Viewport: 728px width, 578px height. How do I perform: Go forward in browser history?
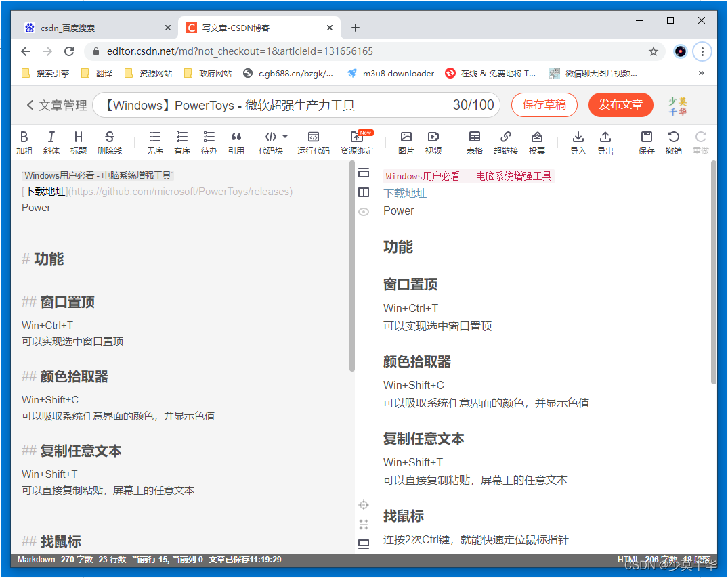pos(47,51)
